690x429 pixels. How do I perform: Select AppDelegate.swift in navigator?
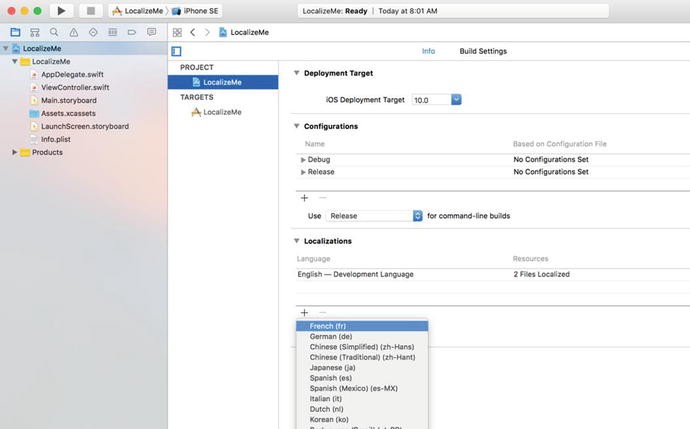point(72,74)
